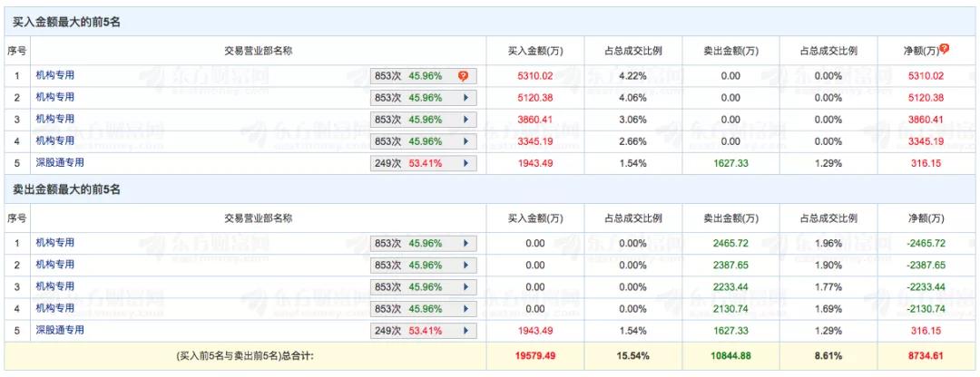
Task: Click the blue arrow in the 2233.44 sell row
Action: 465,286
